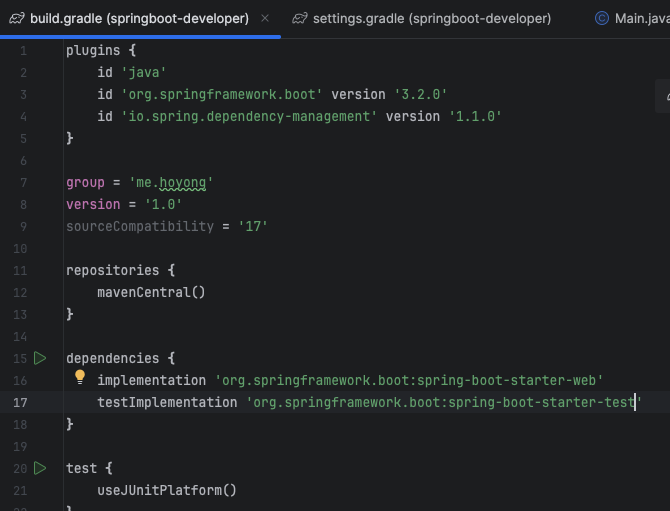Image resolution: width=670 pixels, height=511 pixels.
Task: Open the yellow light bulb quick-fix
Action: tap(80, 377)
